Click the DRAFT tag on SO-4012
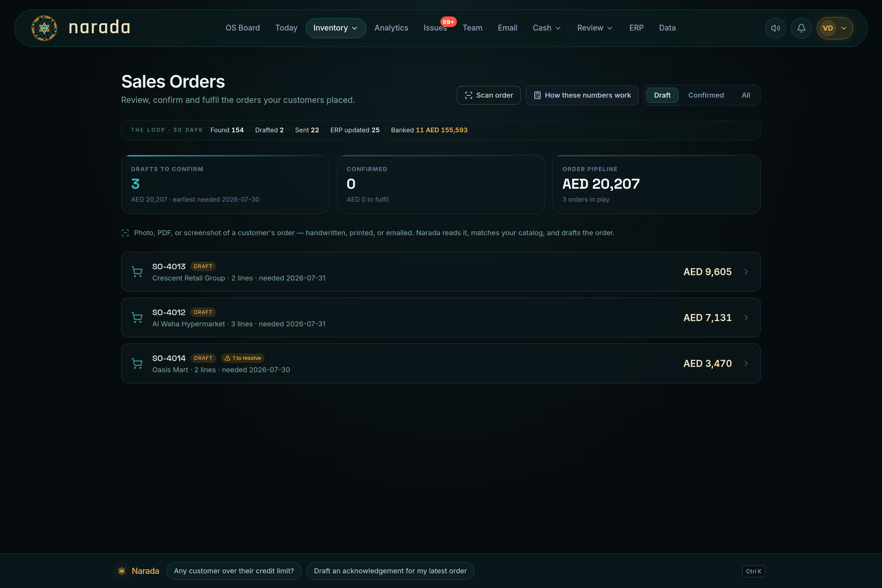 [x=203, y=312]
